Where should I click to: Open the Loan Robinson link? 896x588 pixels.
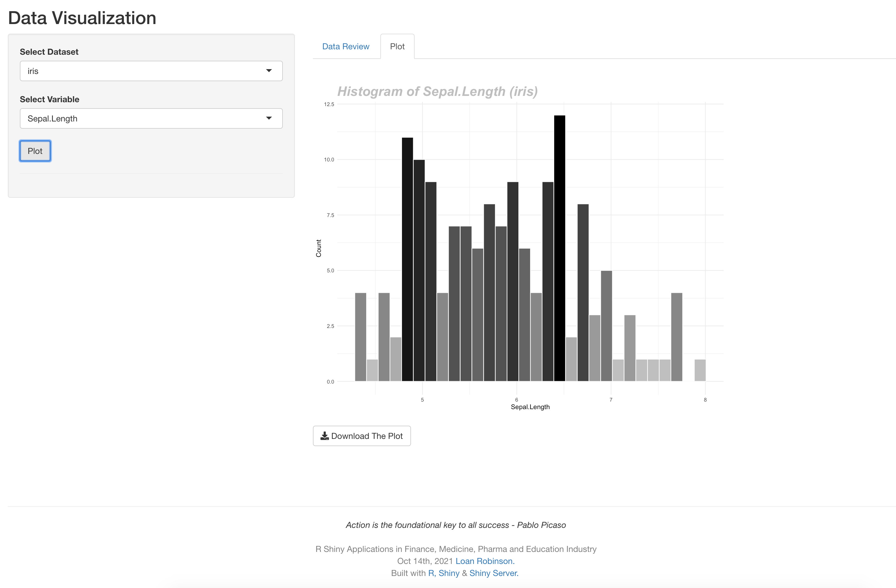coord(484,561)
